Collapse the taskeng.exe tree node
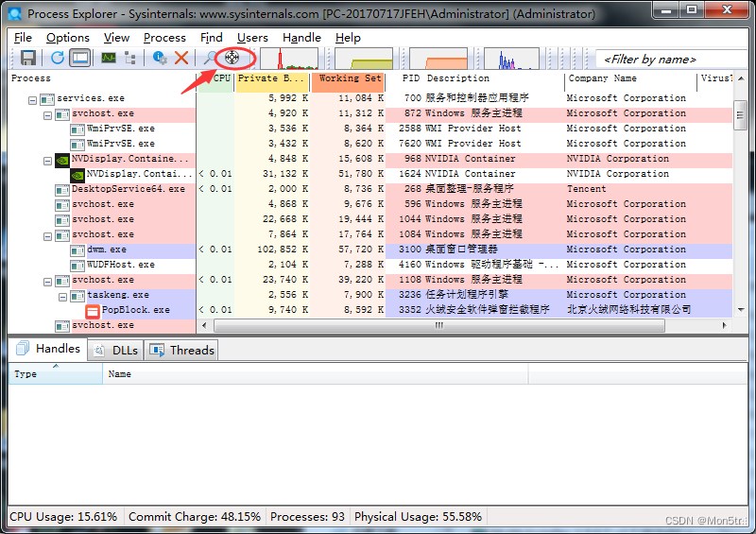756x534 pixels. 62,297
